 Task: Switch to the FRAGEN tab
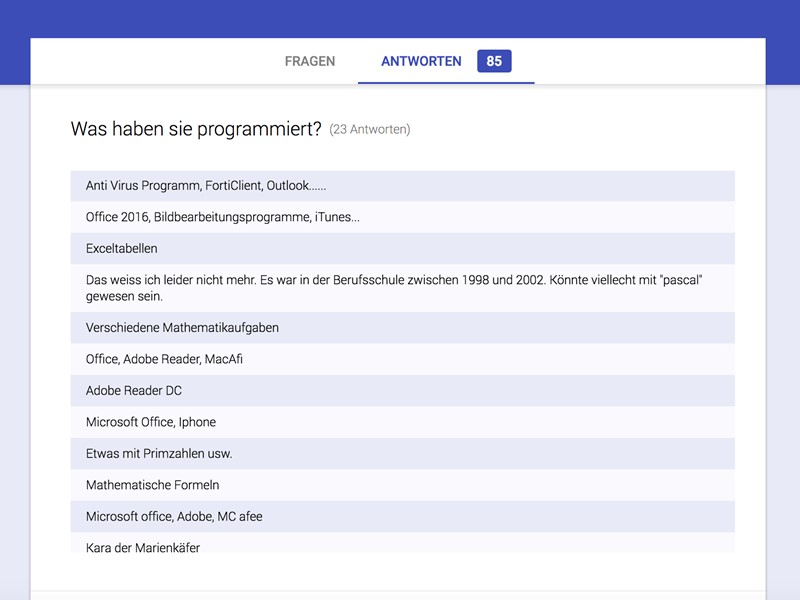click(310, 61)
